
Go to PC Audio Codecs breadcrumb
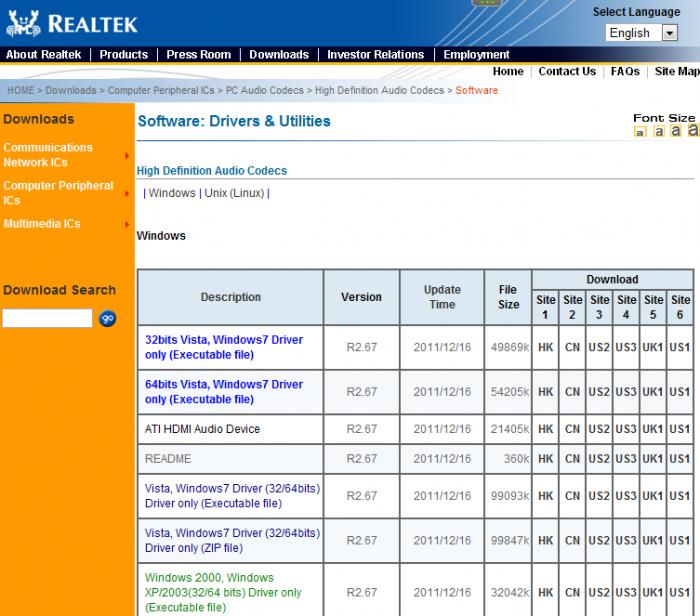tap(266, 91)
